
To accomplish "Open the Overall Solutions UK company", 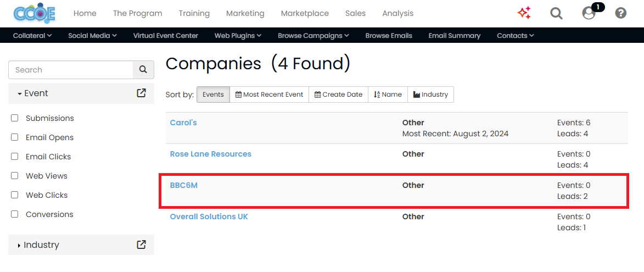I will 209,217.
